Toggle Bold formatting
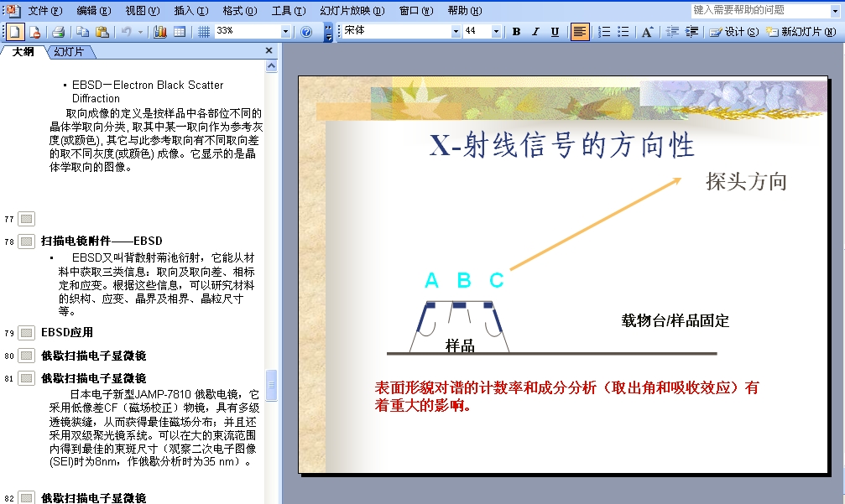 pyautogui.click(x=516, y=32)
